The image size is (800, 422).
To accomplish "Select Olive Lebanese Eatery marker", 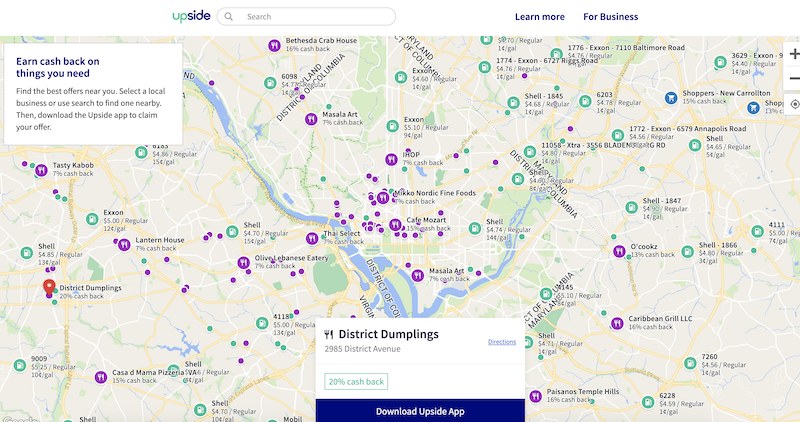I will 243,263.
